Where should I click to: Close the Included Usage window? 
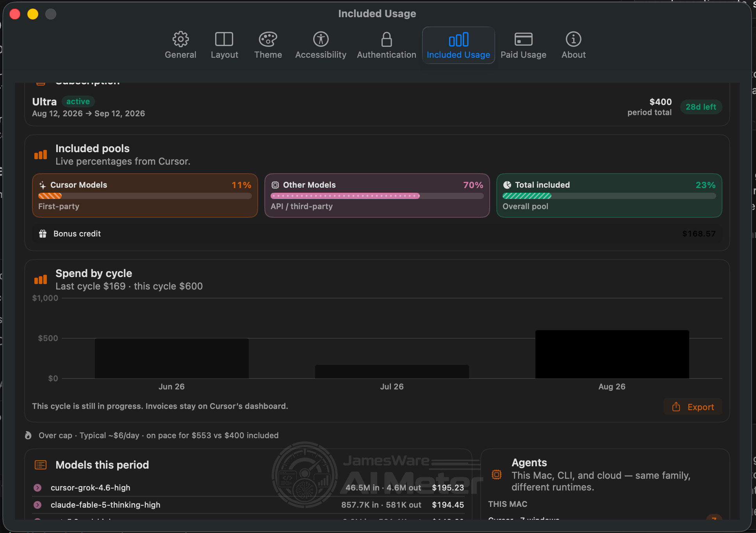[15, 14]
